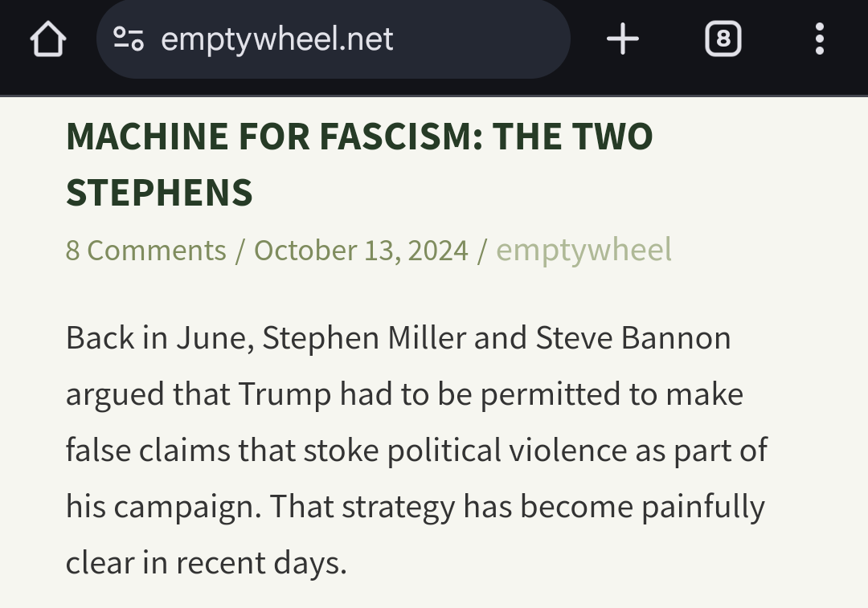Click the word 'Trump' in the article text
Viewport: 868px width, 608px height.
pyautogui.click(x=285, y=394)
